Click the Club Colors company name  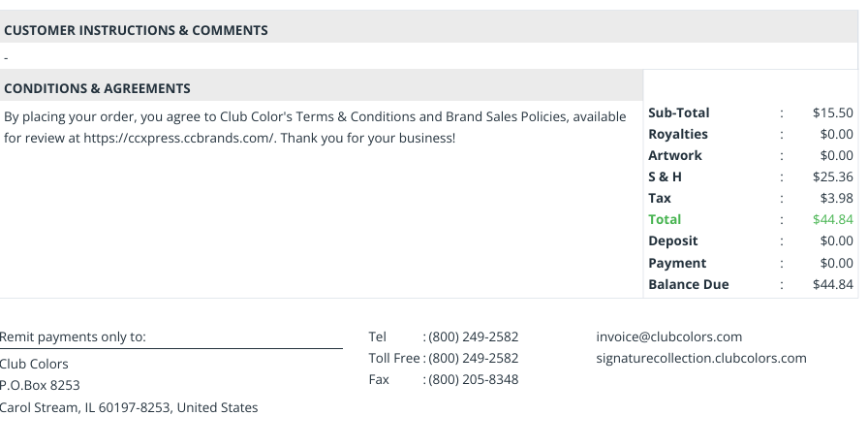pos(34,364)
